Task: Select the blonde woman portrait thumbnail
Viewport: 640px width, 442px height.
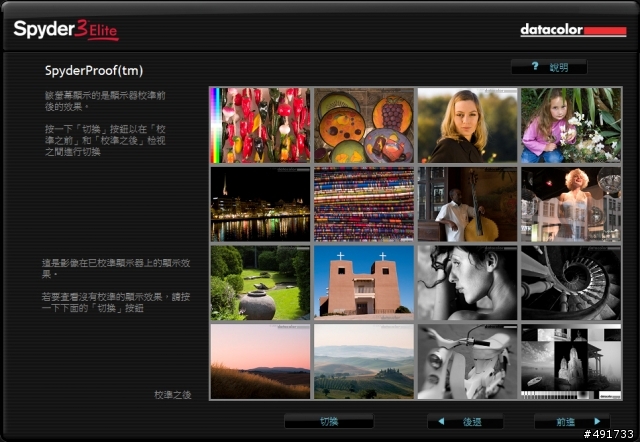Action: (467, 125)
